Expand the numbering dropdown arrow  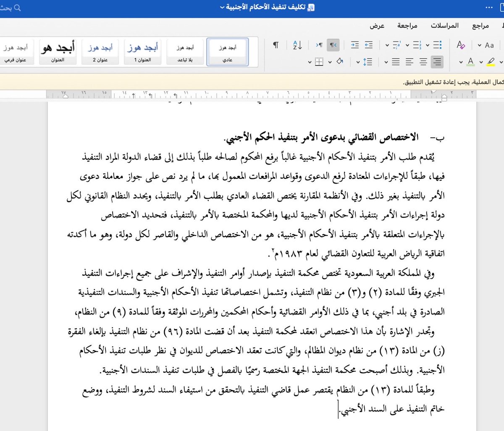click(407, 45)
